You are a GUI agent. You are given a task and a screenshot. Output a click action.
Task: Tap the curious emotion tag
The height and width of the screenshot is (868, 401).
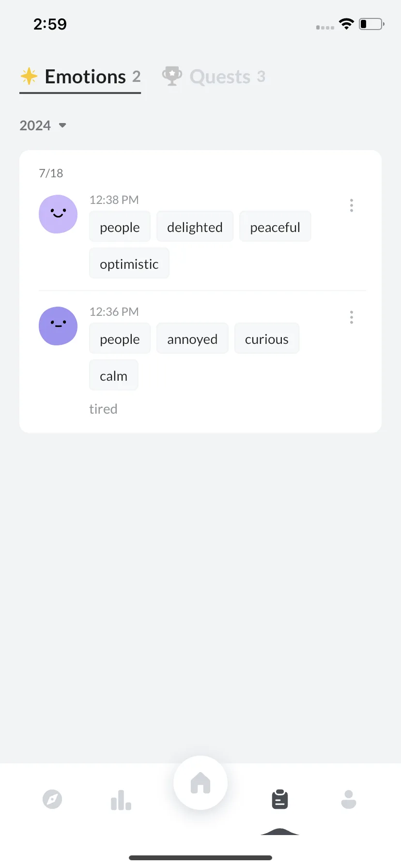(x=267, y=339)
